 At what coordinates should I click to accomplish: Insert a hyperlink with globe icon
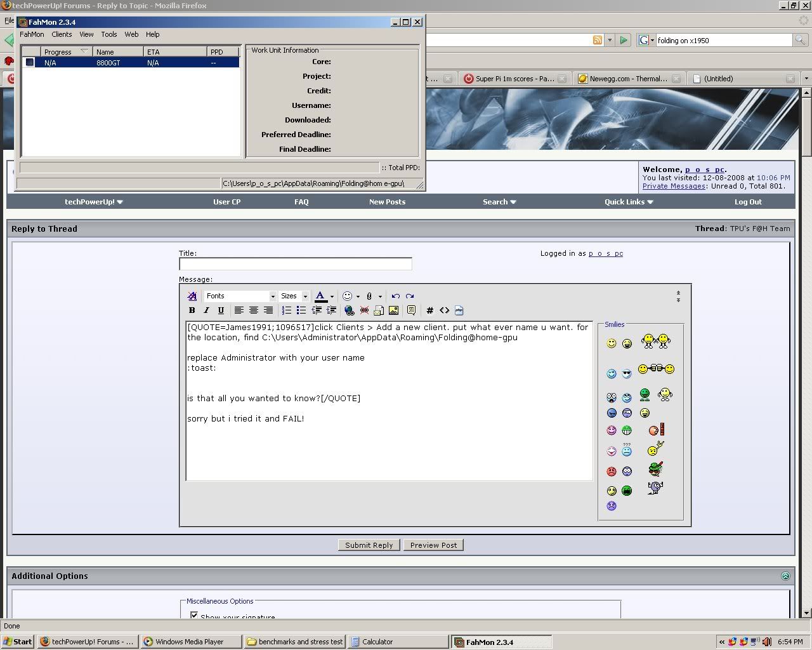tap(349, 310)
